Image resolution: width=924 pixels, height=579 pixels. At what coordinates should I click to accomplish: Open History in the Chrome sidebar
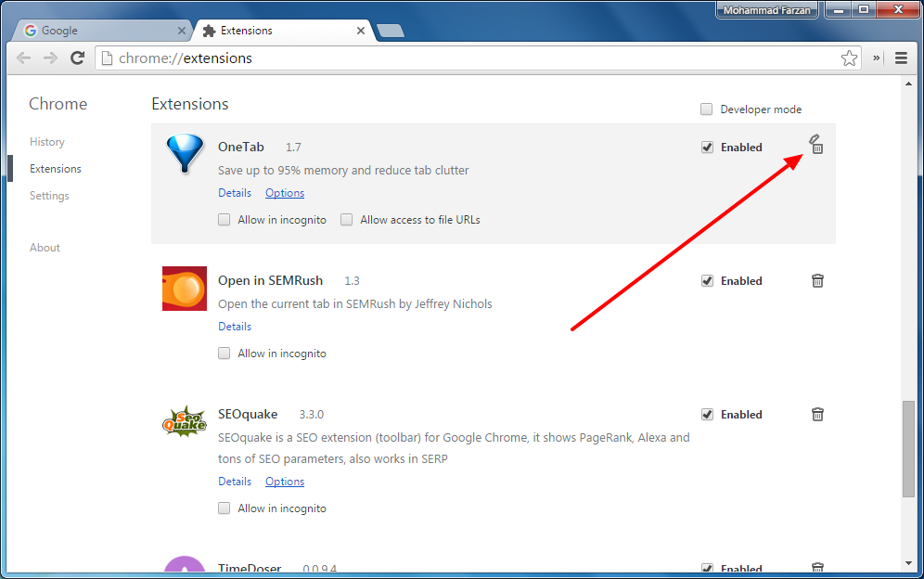click(x=47, y=142)
